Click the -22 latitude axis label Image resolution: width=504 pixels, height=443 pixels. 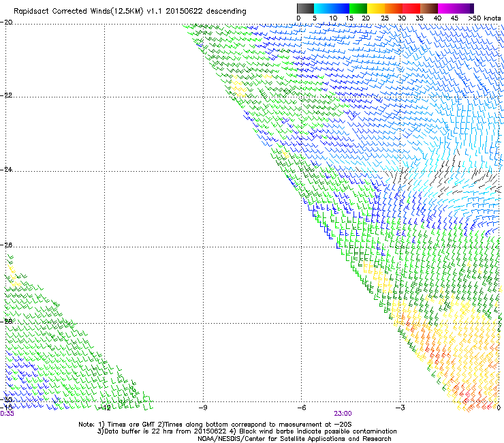coord(6,95)
